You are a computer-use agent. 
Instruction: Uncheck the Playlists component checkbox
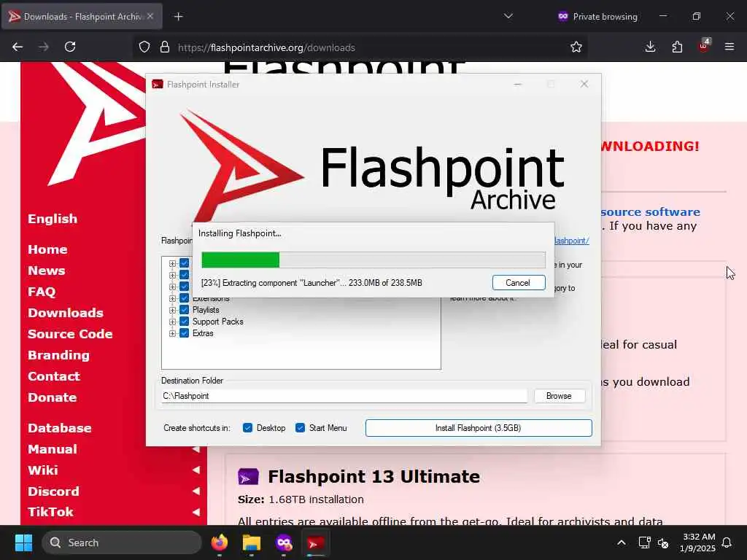tap(185, 310)
